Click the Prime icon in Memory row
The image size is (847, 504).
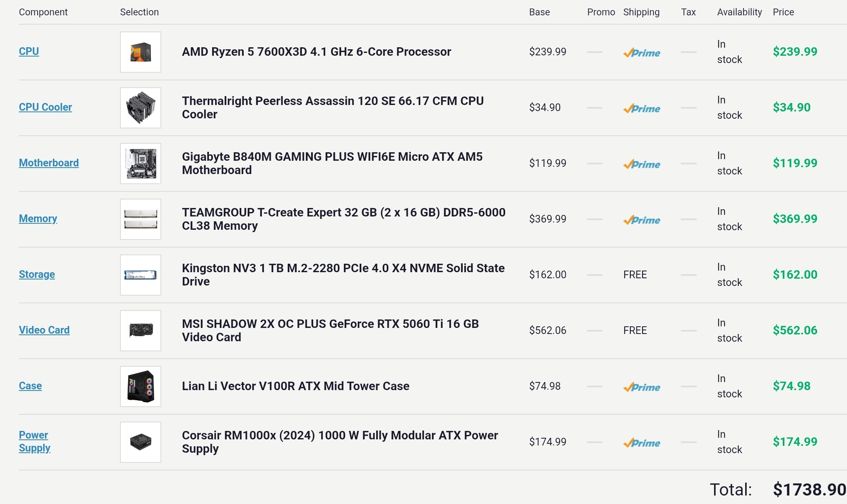coord(641,220)
